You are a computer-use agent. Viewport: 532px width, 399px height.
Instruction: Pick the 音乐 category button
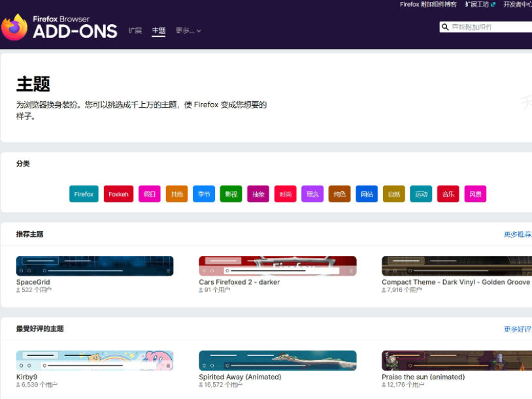pos(448,194)
